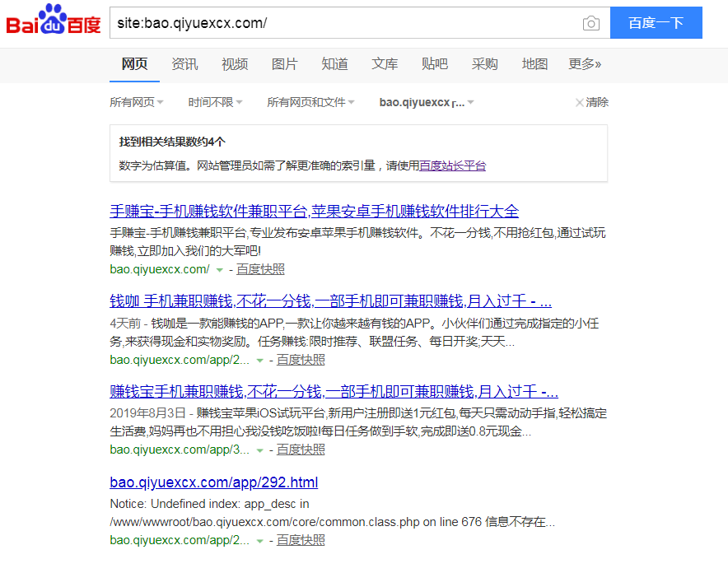Click the Notice: Undefined index snippet text
Screen dimensions: 728x573
[x=333, y=513]
